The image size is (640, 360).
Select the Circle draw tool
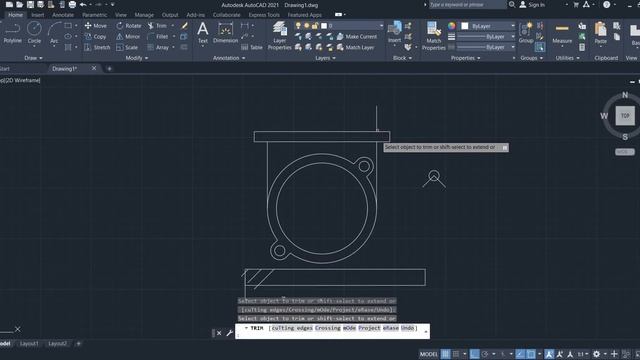coord(34,33)
